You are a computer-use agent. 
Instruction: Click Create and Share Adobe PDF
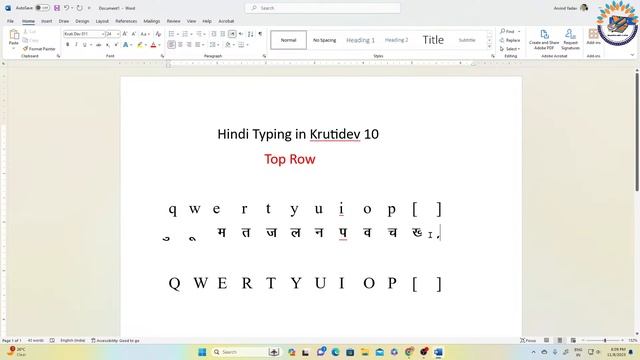tap(544, 40)
